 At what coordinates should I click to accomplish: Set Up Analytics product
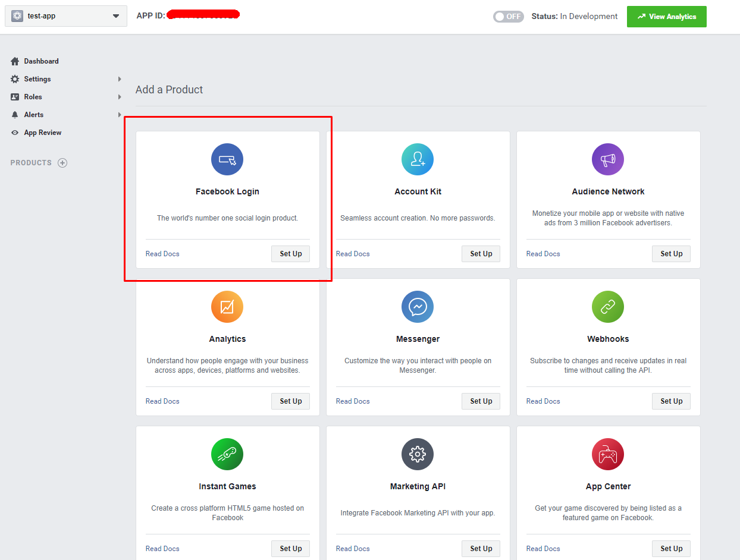[x=291, y=401]
